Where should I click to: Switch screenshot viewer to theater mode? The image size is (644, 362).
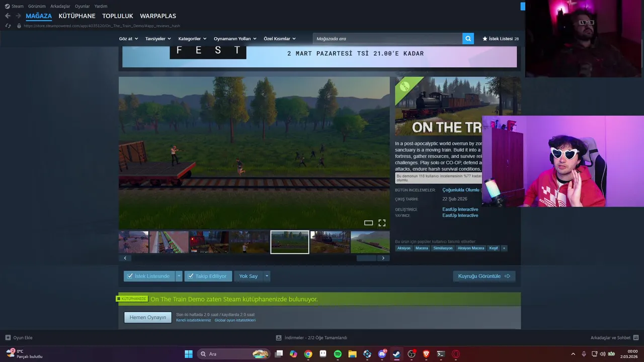click(x=368, y=223)
